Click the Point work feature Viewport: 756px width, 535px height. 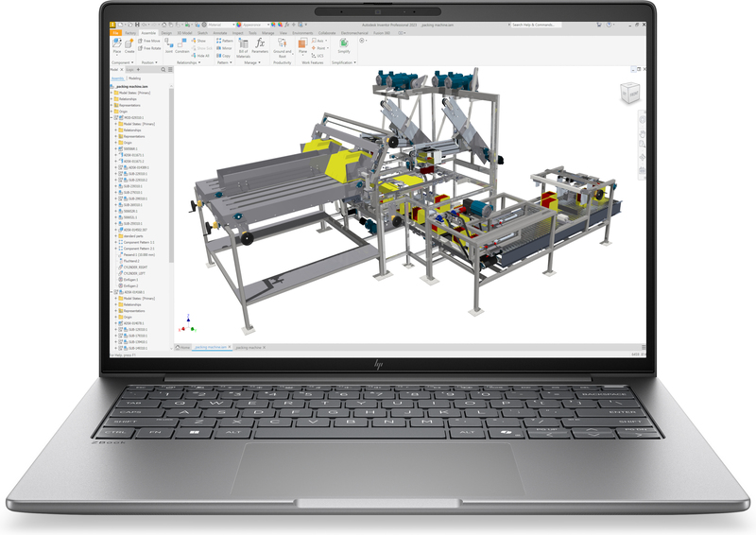(319, 48)
